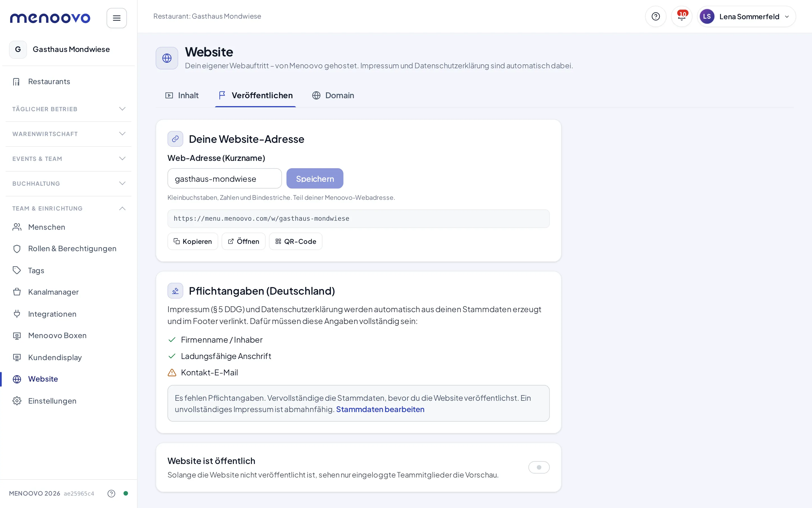Click the Restaurant: Gasthaus Mondwiese breadcrumb

click(x=207, y=16)
